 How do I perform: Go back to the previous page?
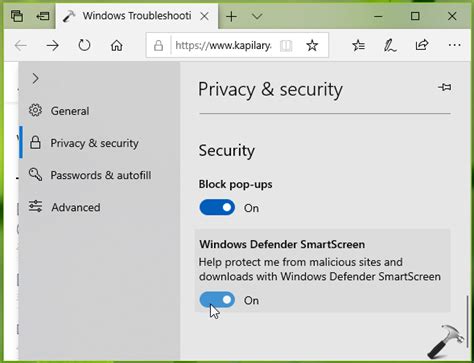coord(21,45)
